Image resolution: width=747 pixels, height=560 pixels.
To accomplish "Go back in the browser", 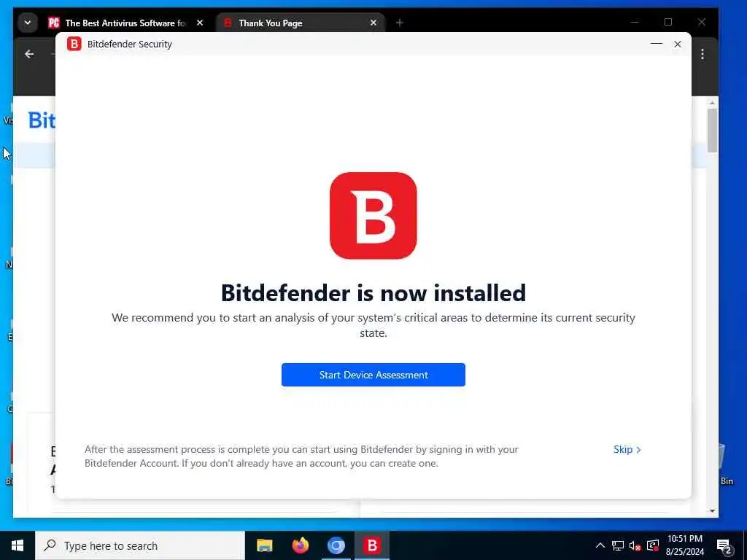I will pos(29,54).
